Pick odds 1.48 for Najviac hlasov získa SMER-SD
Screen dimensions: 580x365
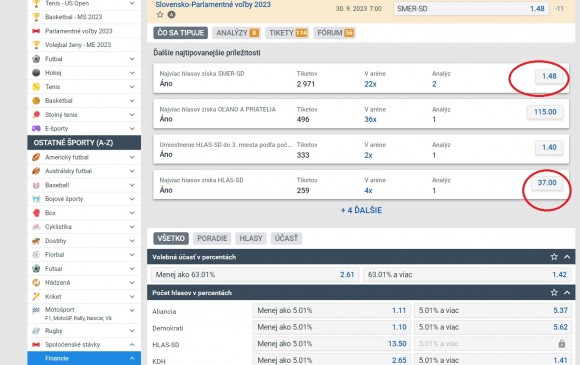(x=549, y=76)
